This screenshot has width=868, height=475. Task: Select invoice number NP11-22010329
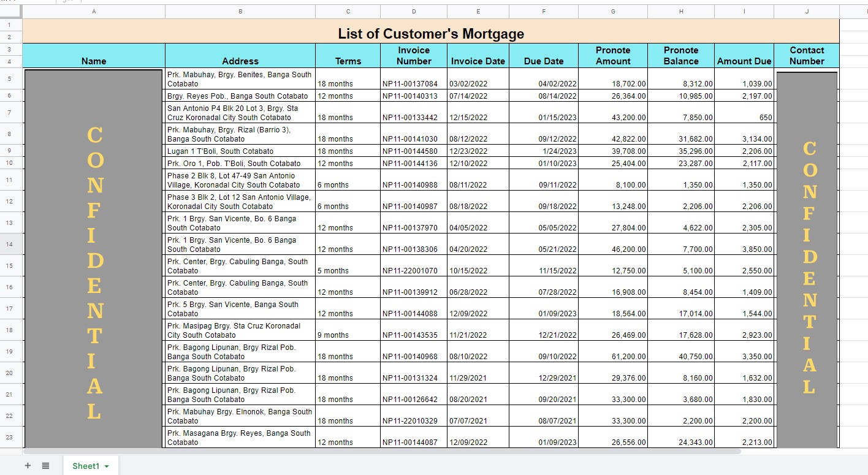(414, 416)
